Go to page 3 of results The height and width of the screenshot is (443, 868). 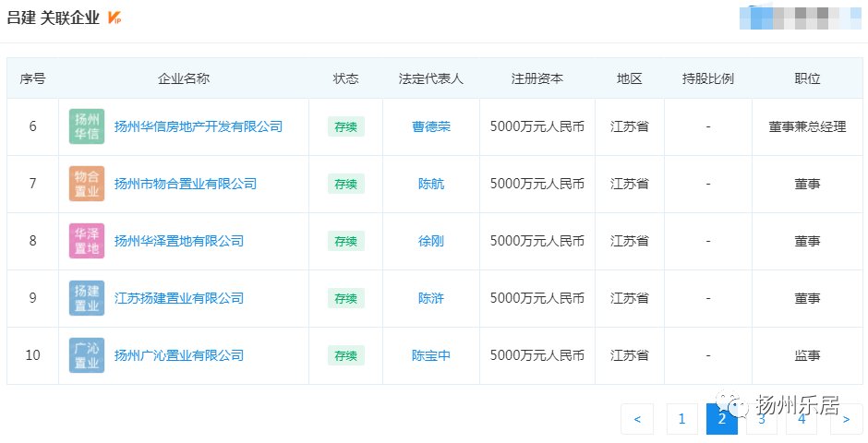[762, 419]
